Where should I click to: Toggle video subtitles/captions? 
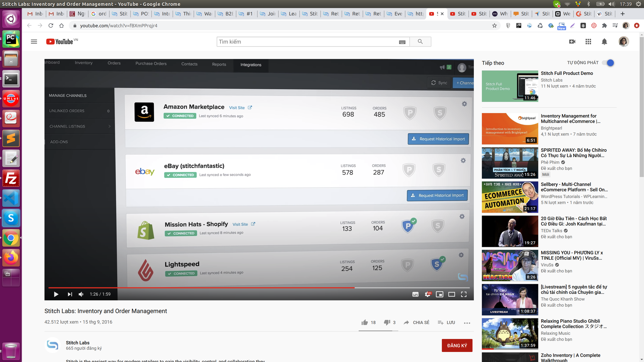415,294
